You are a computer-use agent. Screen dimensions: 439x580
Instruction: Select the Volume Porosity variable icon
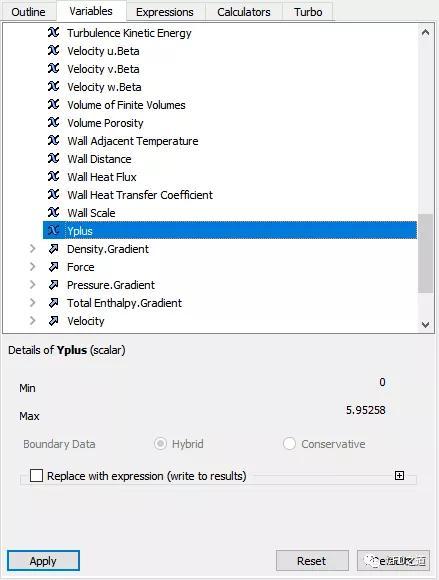[x=53, y=122]
